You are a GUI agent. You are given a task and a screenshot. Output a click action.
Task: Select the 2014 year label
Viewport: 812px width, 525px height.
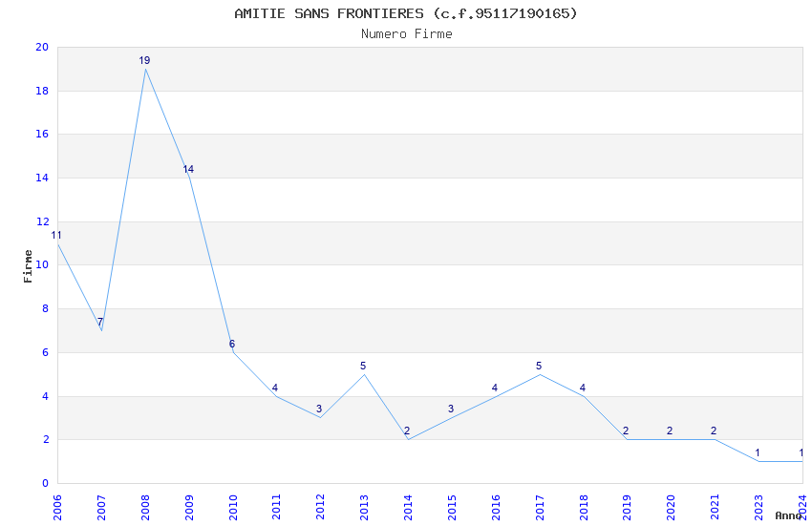408,508
